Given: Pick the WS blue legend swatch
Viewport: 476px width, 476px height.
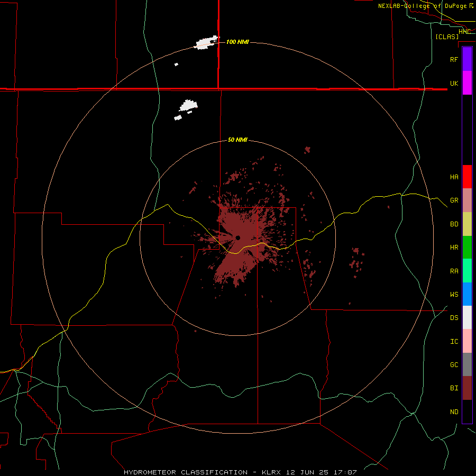Looking at the screenshot, I should (x=467, y=294).
